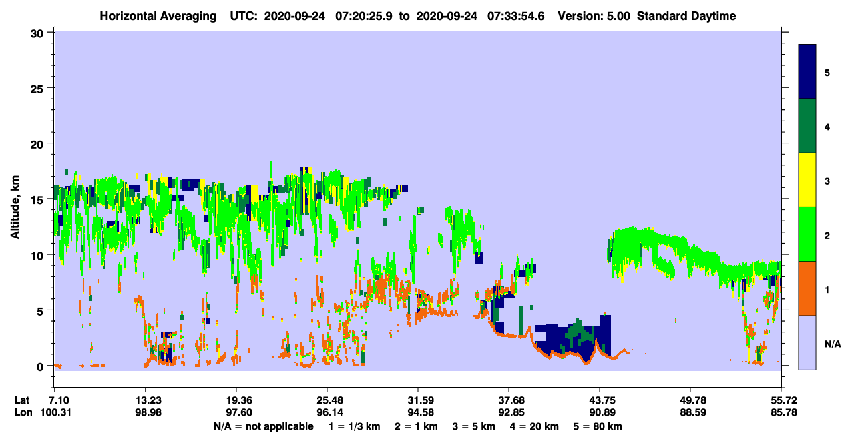Click legend text '1 = 1/3 km'
Screen dimensions: 868x445
pos(354,426)
